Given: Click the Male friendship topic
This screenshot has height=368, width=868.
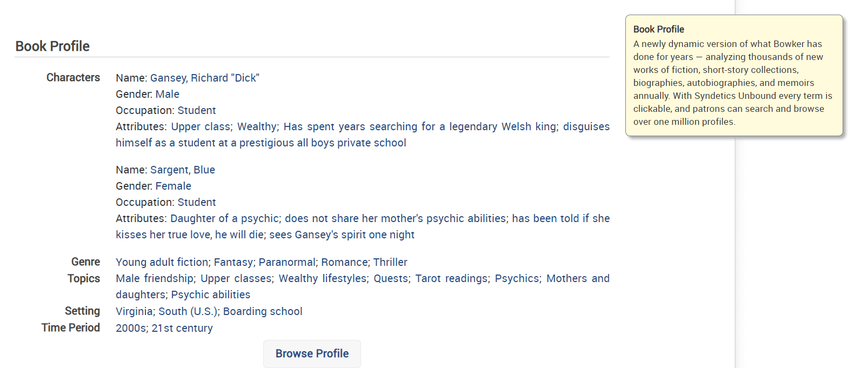Looking at the screenshot, I should [x=155, y=278].
